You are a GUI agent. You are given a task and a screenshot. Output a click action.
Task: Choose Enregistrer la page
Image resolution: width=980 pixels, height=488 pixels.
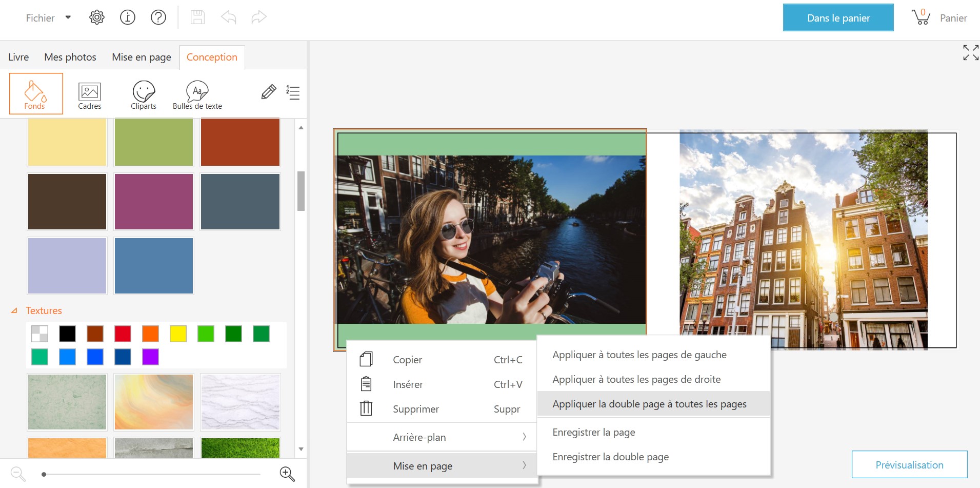coord(653,432)
